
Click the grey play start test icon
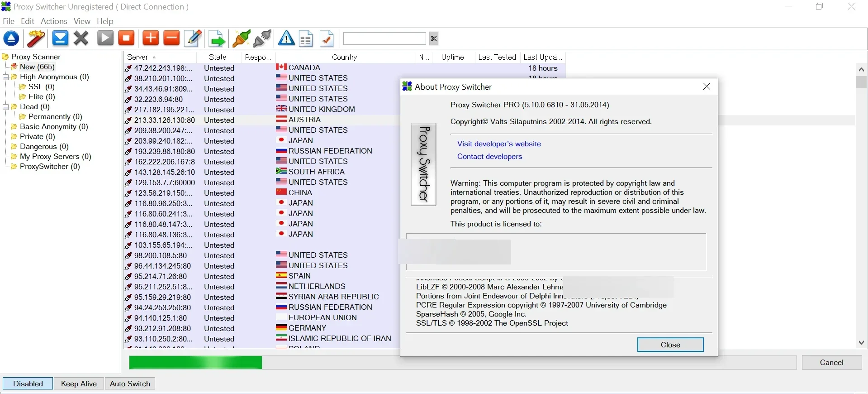pos(105,38)
